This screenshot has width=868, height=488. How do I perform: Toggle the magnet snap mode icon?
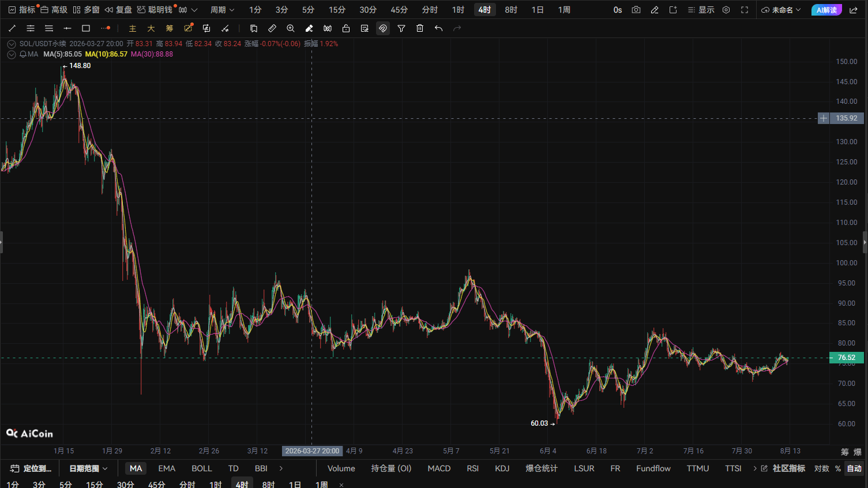coord(383,28)
